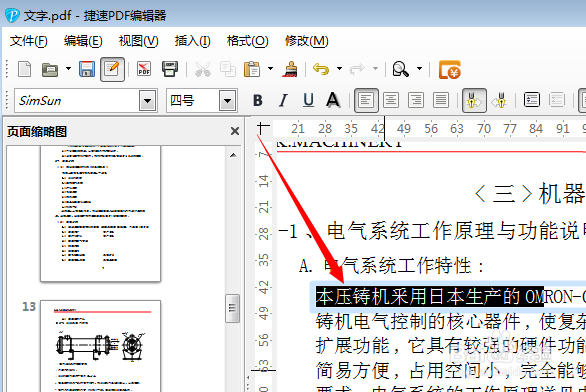Viewport: 586px width, 392px height.
Task: Open find and replace magnifier icon
Action: point(401,69)
